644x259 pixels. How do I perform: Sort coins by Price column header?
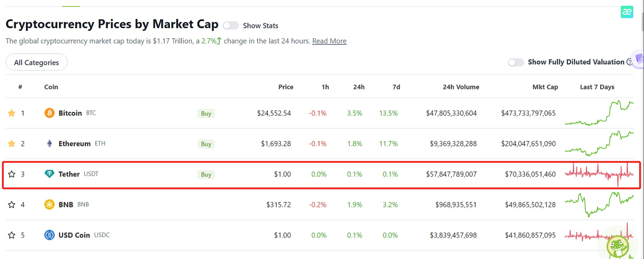tap(286, 87)
